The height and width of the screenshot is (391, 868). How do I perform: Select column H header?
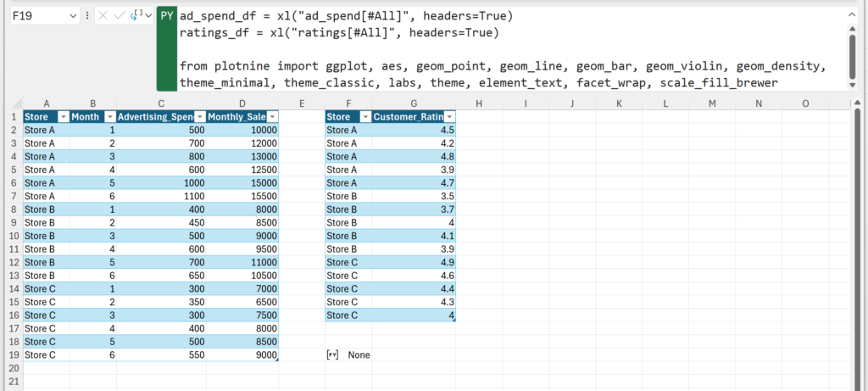pos(479,103)
